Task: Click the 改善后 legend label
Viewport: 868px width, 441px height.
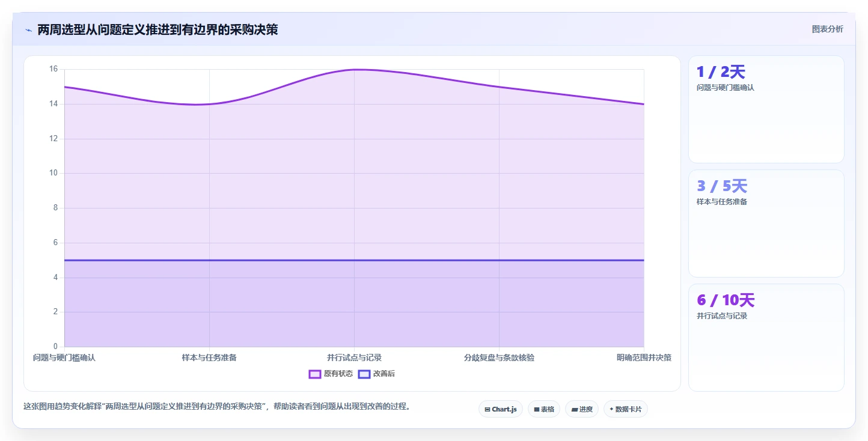Action: click(x=384, y=374)
